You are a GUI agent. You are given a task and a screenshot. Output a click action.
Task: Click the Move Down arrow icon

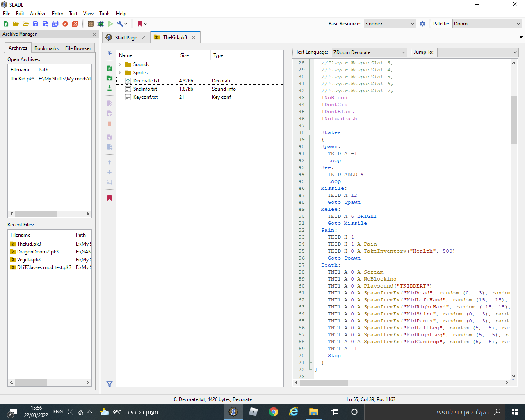click(x=110, y=172)
